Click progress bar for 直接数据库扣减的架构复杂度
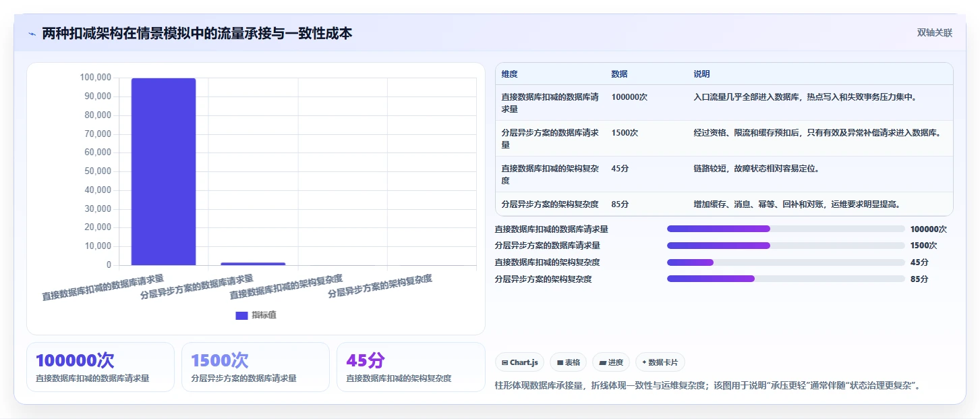 [x=786, y=262]
